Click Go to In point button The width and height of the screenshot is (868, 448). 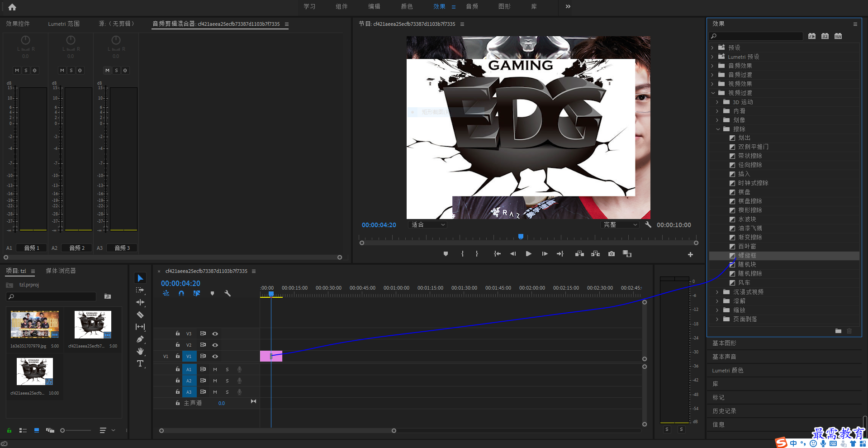coord(497,254)
